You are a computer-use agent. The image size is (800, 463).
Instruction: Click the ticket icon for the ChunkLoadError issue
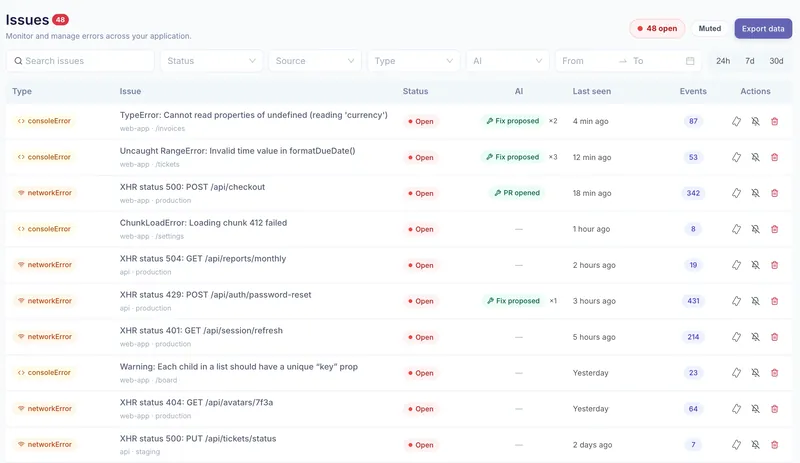[736, 229]
